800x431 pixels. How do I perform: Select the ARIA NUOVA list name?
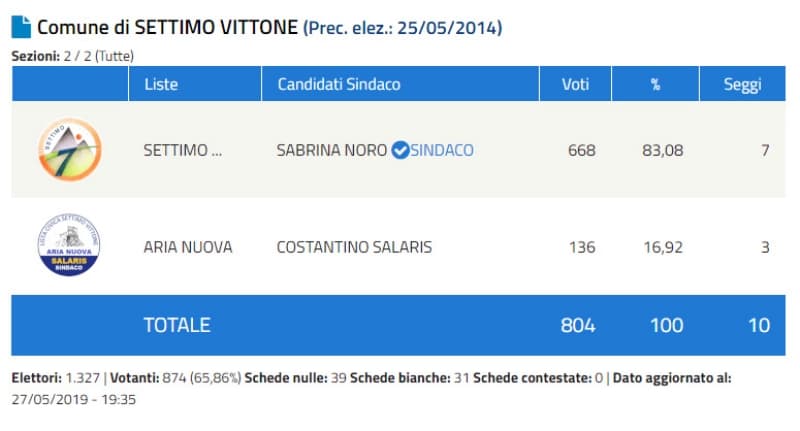[x=188, y=246]
